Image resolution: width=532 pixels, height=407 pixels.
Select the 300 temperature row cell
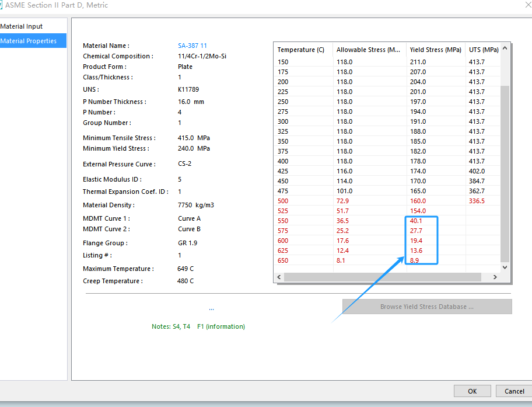(283, 121)
